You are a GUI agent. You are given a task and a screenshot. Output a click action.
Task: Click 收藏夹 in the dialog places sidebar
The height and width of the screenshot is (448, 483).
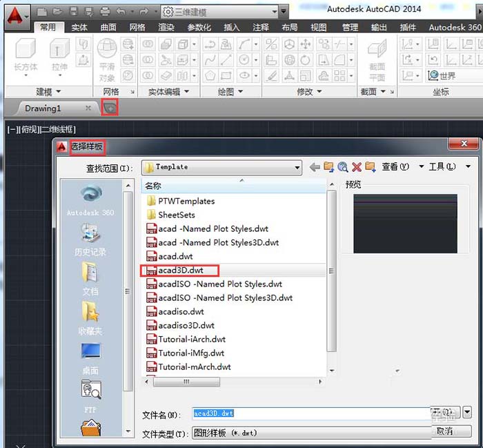coord(90,318)
